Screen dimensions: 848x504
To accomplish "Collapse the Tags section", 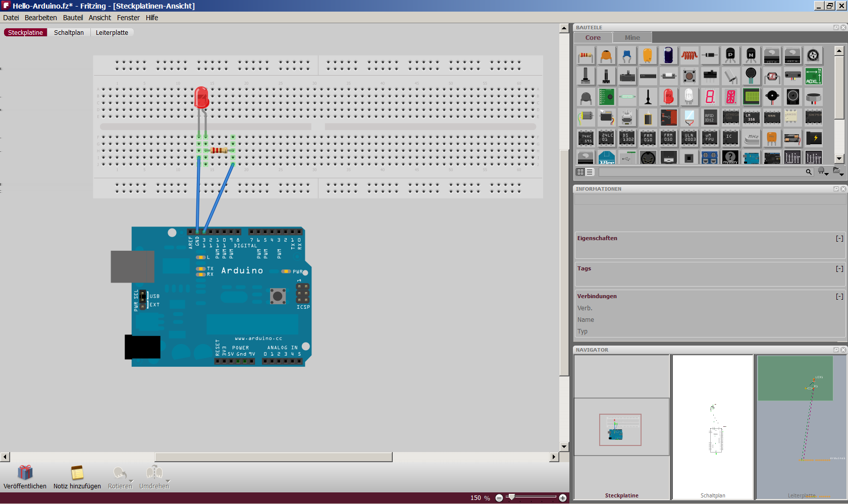I will coord(839,269).
